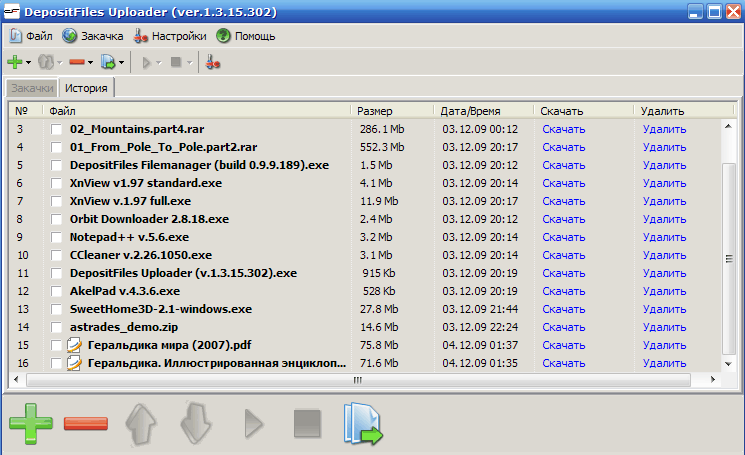Click the large grey move down arrow
Screen dimensions: 745x455
197,423
